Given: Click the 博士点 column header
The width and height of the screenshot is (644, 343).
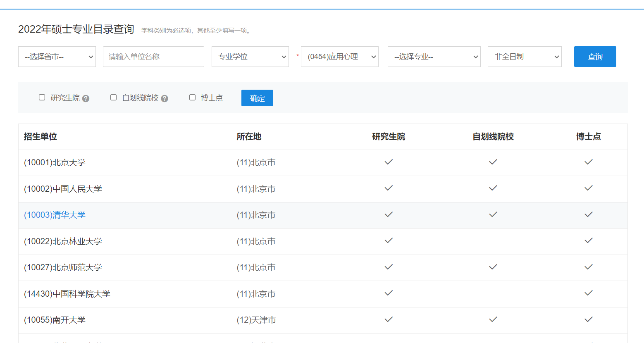Looking at the screenshot, I should pyautogui.click(x=589, y=137).
